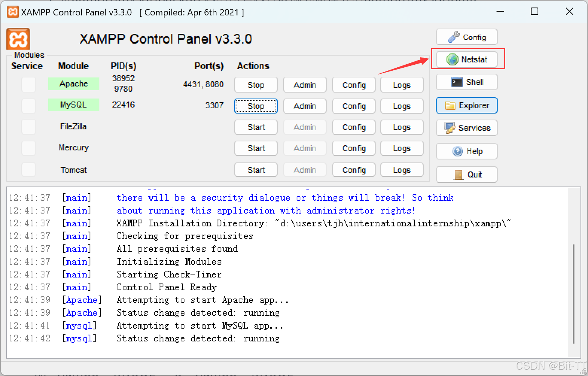Screen dimensions: 588x376
Task: Click 'Attempting to start MySQL app...' log line
Action: [200, 326]
